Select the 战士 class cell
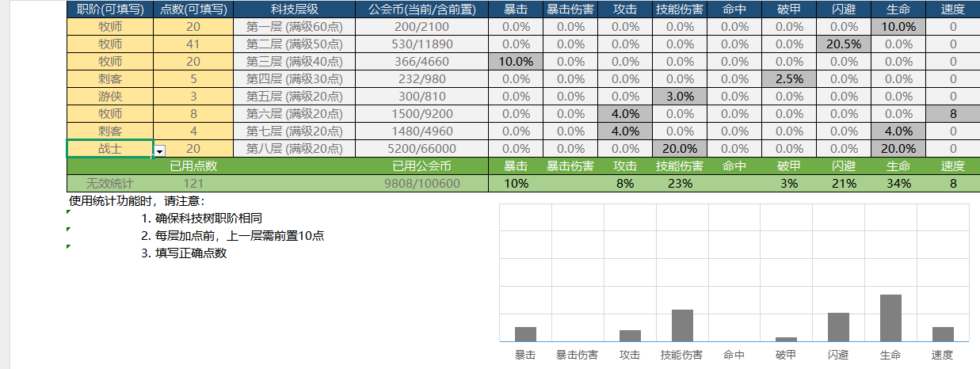 (110, 148)
